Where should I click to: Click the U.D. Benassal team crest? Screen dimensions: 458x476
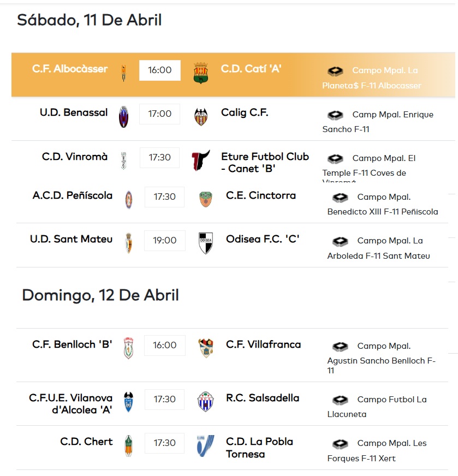(124, 116)
